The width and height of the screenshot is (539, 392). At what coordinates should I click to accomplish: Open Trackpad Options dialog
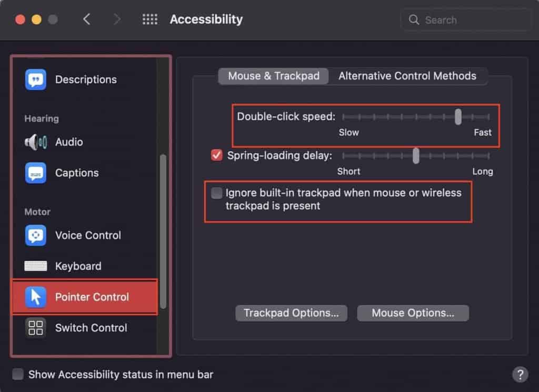[291, 313]
